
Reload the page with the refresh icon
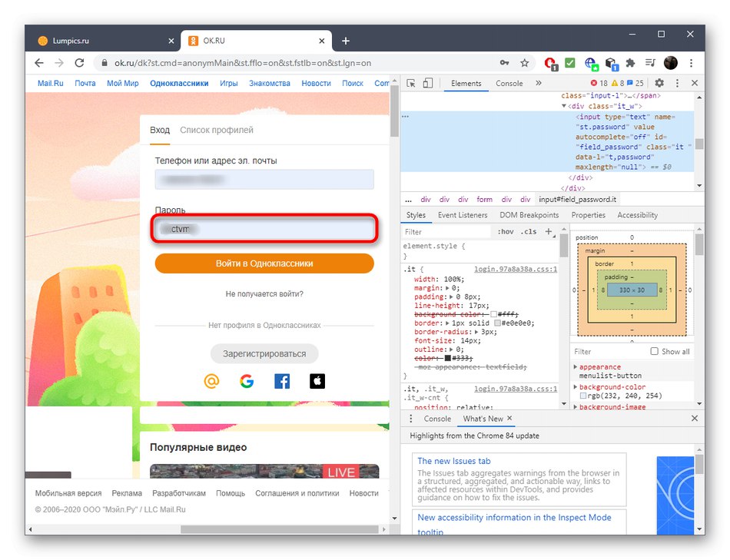coord(80,63)
